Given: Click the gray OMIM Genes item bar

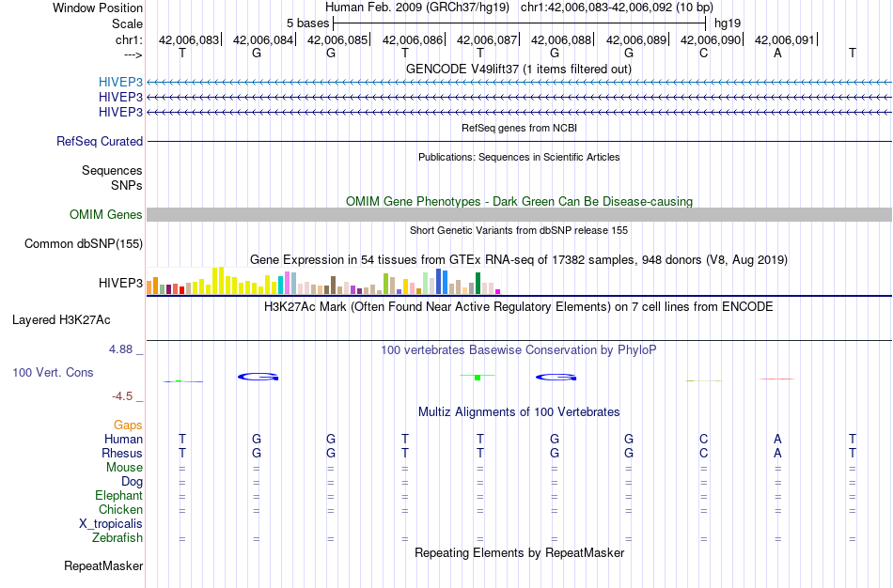Looking at the screenshot, I should pos(519,214).
